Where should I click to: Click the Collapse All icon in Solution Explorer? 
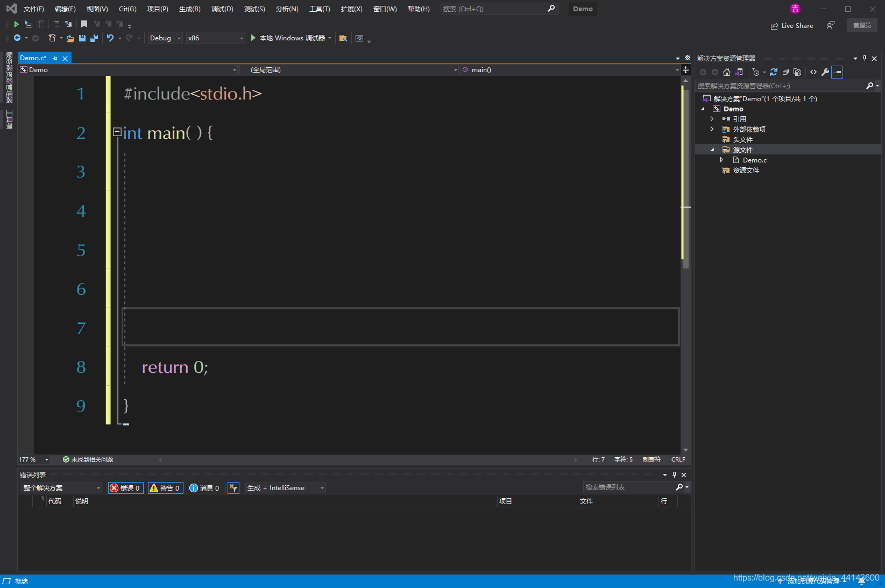785,72
